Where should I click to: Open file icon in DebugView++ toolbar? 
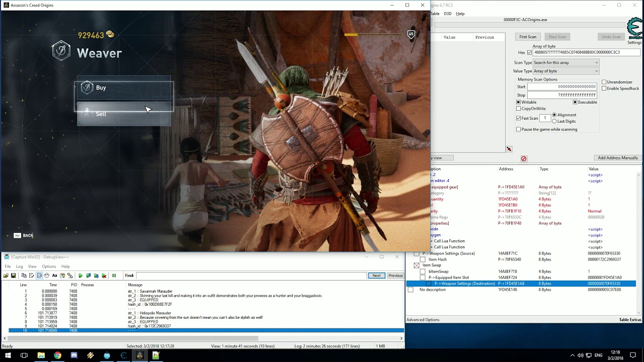(x=6, y=276)
